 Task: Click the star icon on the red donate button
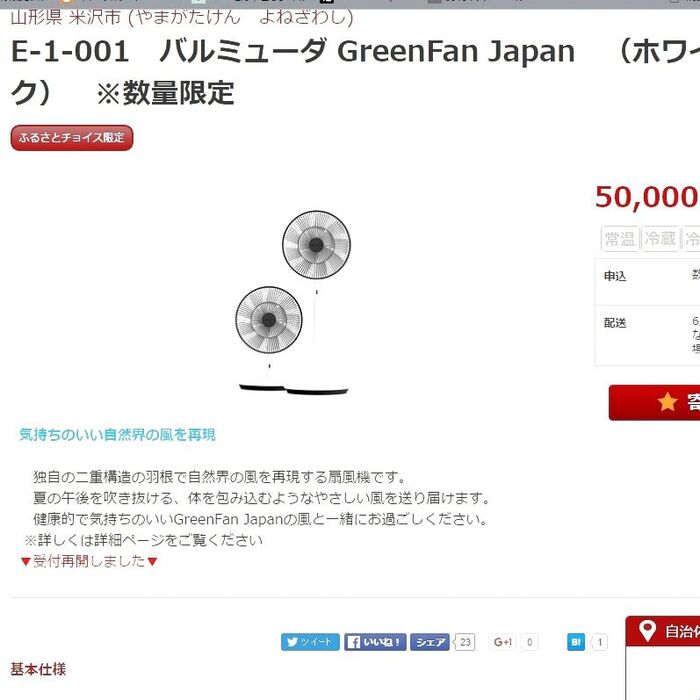point(667,402)
